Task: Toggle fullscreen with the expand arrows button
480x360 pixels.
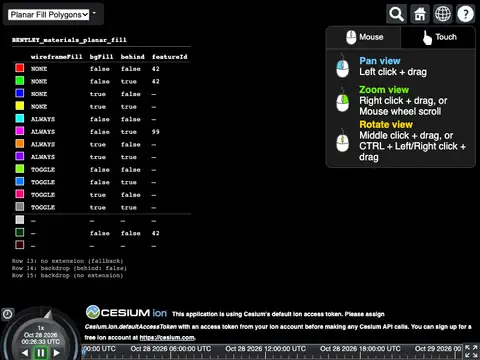Action: pos(471,352)
